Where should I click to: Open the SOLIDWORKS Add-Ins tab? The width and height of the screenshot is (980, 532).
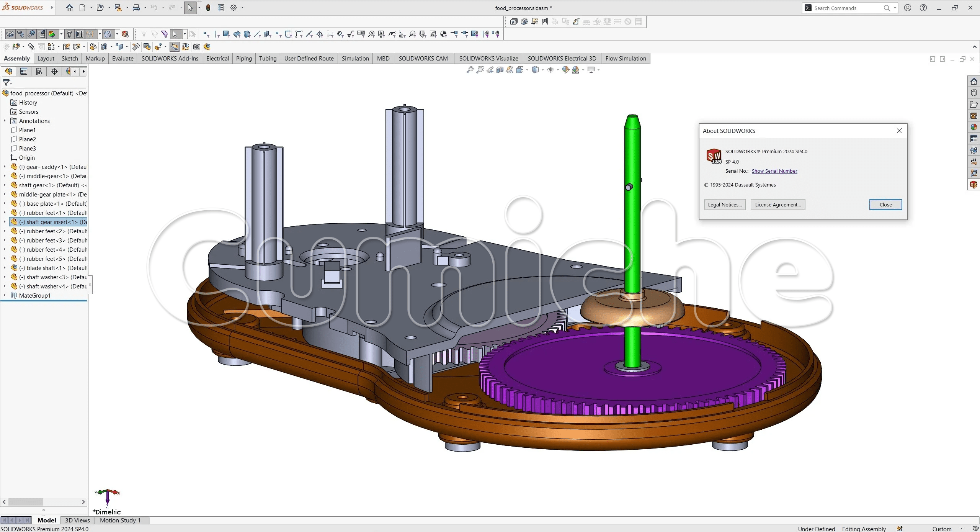coord(170,59)
